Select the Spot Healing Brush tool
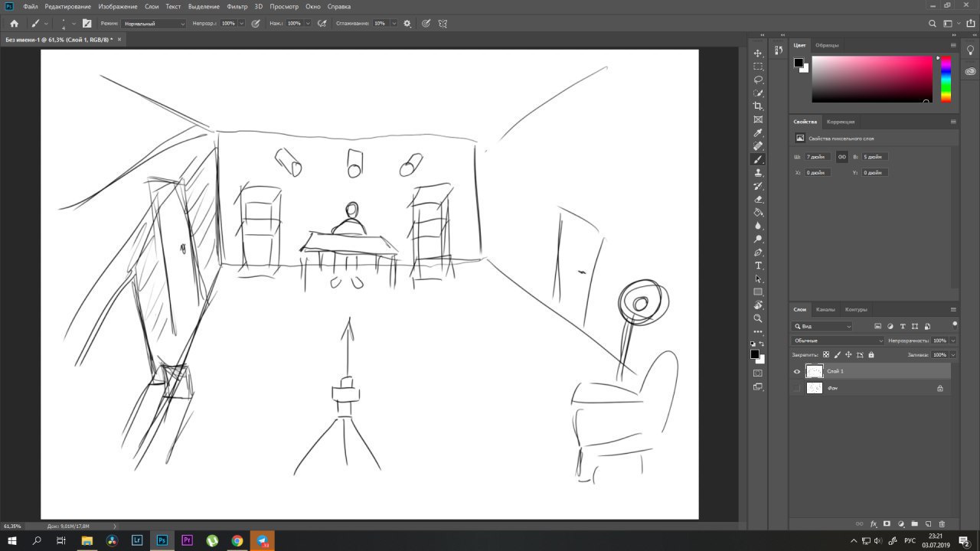Viewport: 980px width, 551px height. pos(758,146)
